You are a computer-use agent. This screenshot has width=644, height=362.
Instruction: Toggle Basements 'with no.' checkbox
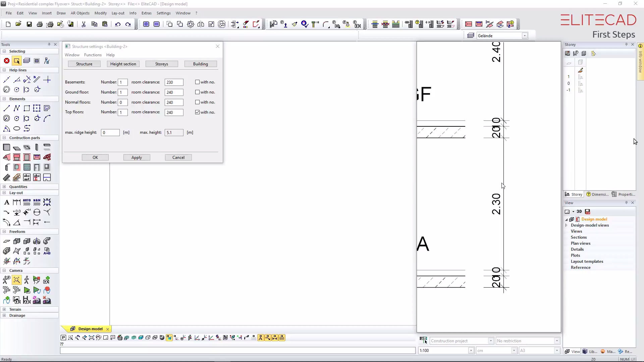(197, 82)
